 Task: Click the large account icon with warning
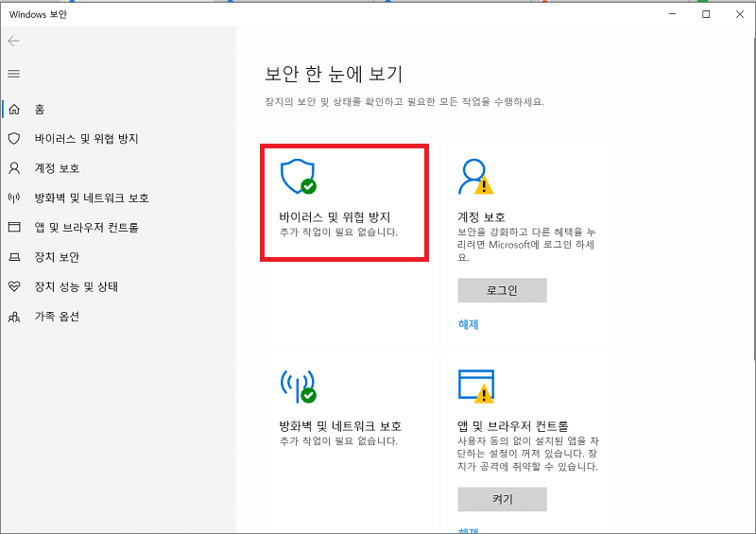(476, 177)
